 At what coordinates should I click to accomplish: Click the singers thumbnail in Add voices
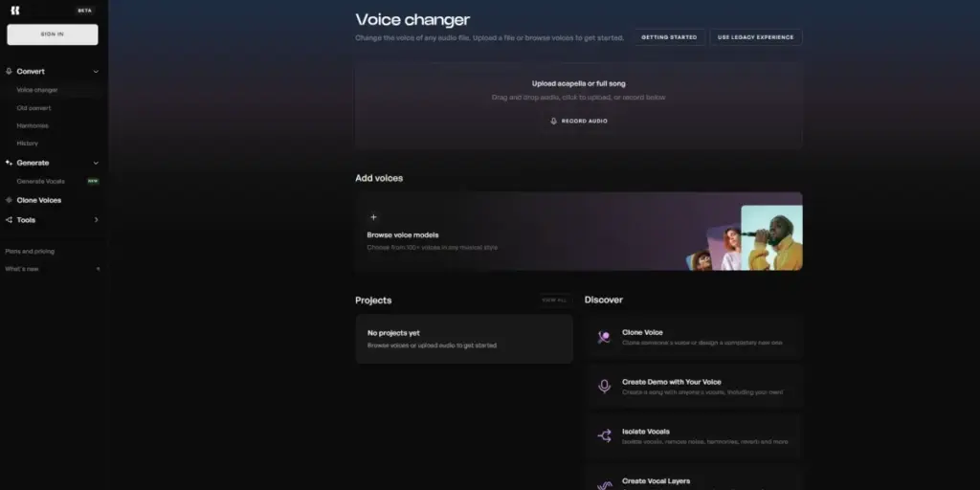tap(746, 235)
